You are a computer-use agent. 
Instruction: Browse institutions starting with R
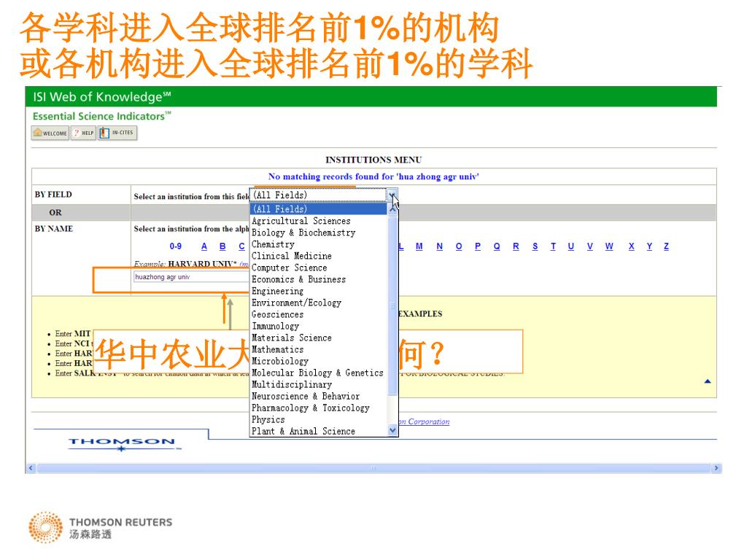(516, 246)
